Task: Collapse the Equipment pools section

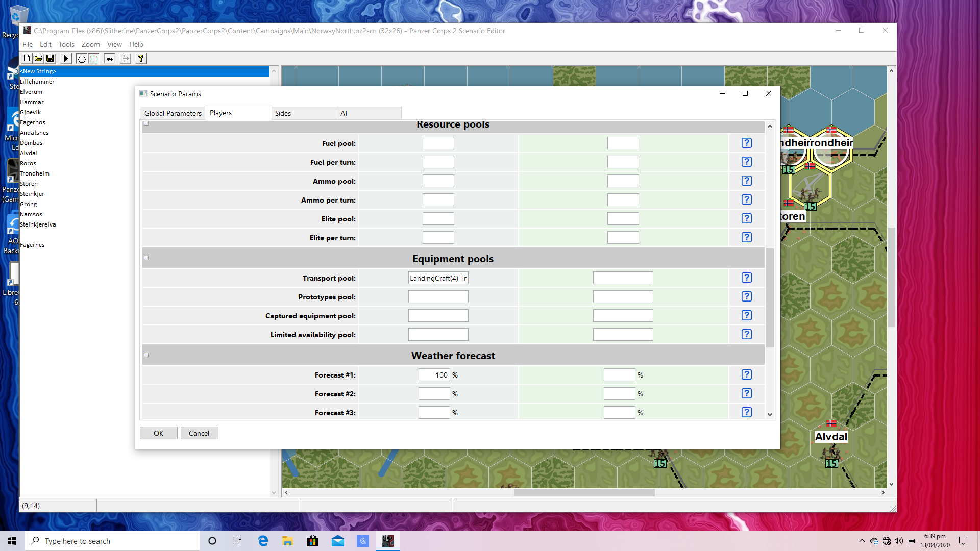Action: (x=146, y=258)
